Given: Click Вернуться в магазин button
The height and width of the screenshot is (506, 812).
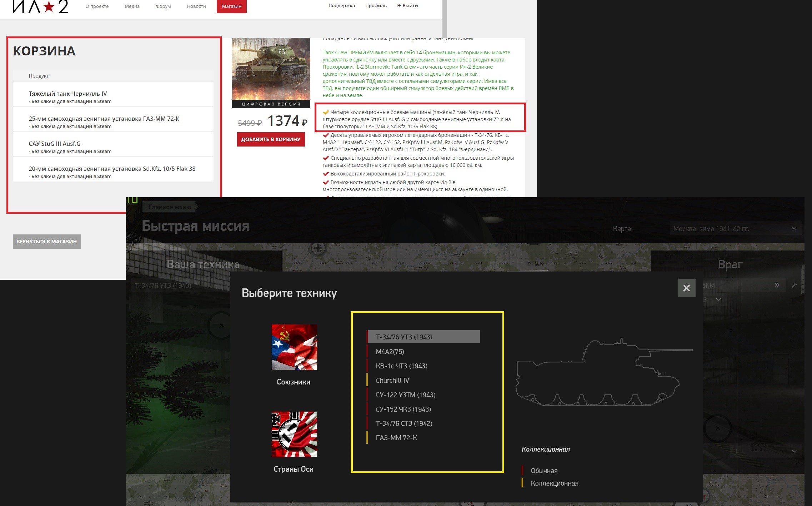Looking at the screenshot, I should (x=46, y=242).
